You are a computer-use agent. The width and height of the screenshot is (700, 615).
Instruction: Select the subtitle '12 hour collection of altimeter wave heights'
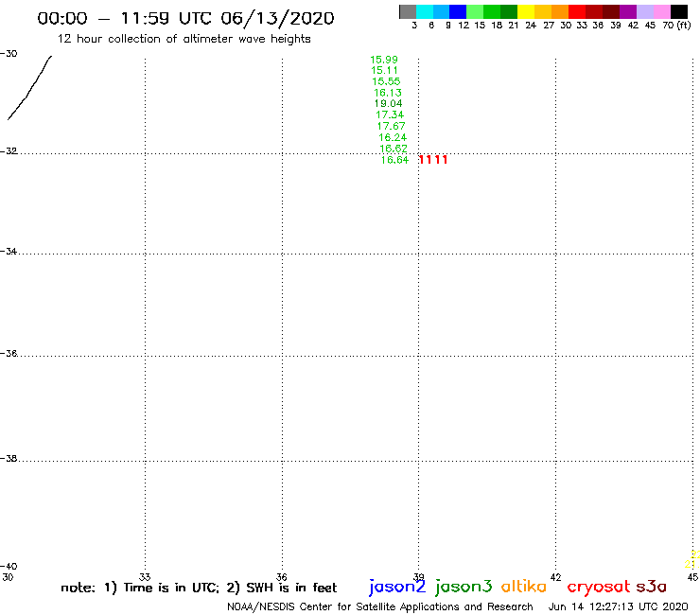point(184,39)
